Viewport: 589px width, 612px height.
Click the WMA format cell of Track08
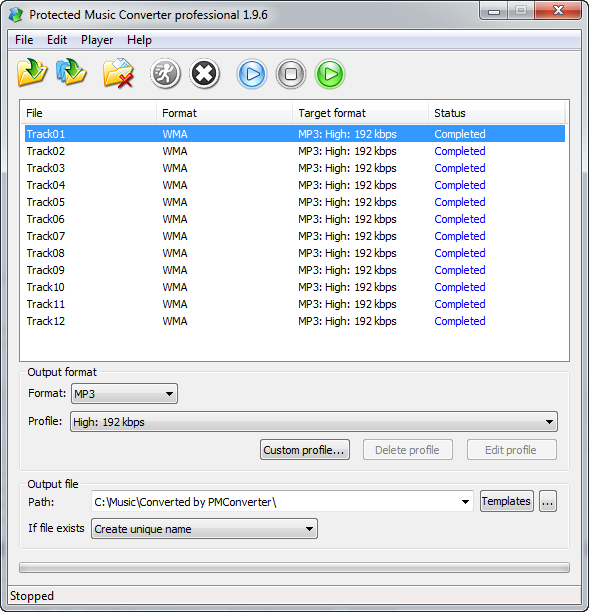pyautogui.click(x=175, y=253)
